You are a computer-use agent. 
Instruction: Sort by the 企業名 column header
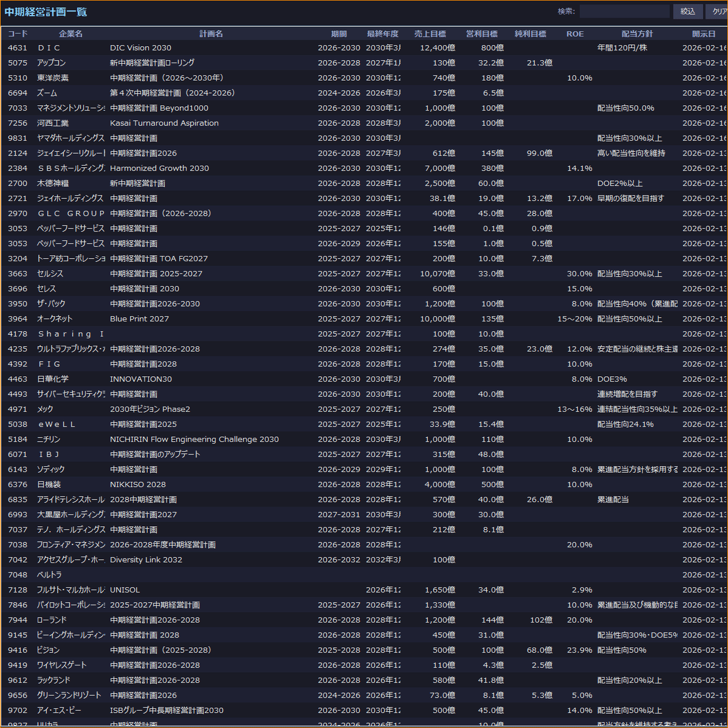coord(70,33)
